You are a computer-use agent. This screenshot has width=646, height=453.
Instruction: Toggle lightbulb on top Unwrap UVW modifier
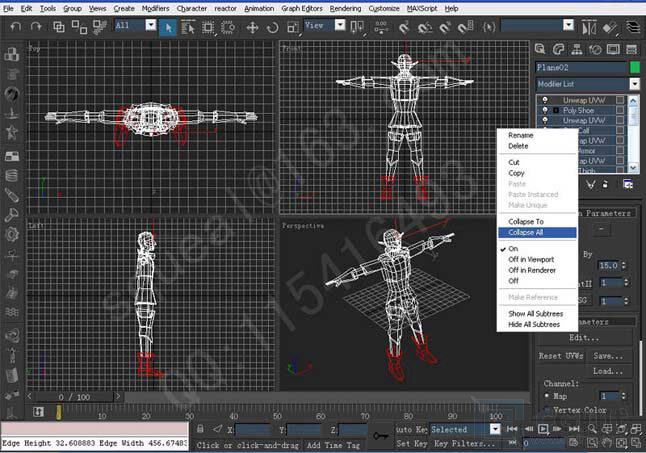[545, 100]
